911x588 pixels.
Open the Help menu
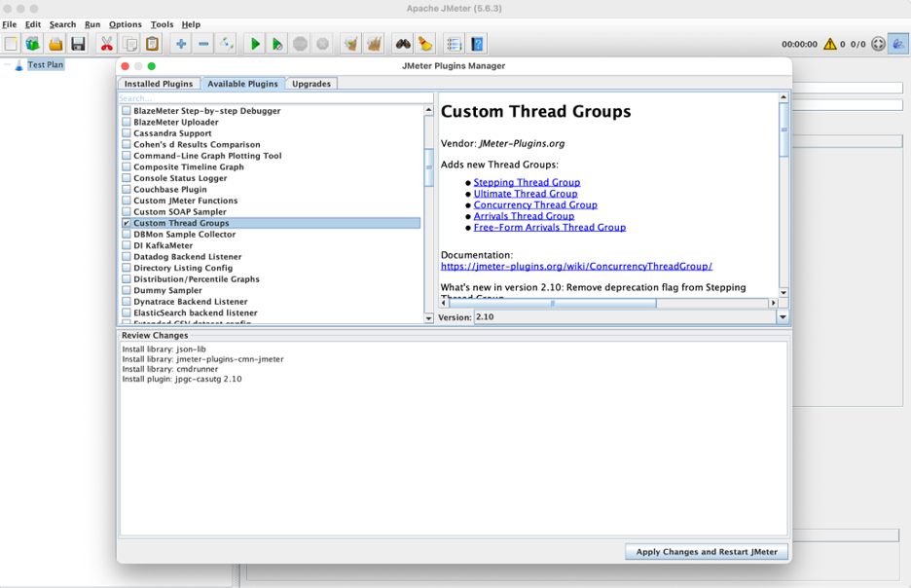point(191,24)
